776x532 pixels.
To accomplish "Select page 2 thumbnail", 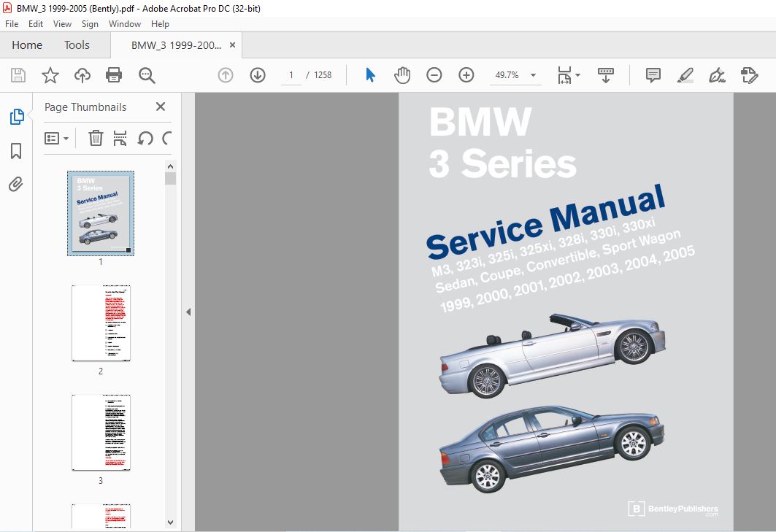I will (101, 323).
